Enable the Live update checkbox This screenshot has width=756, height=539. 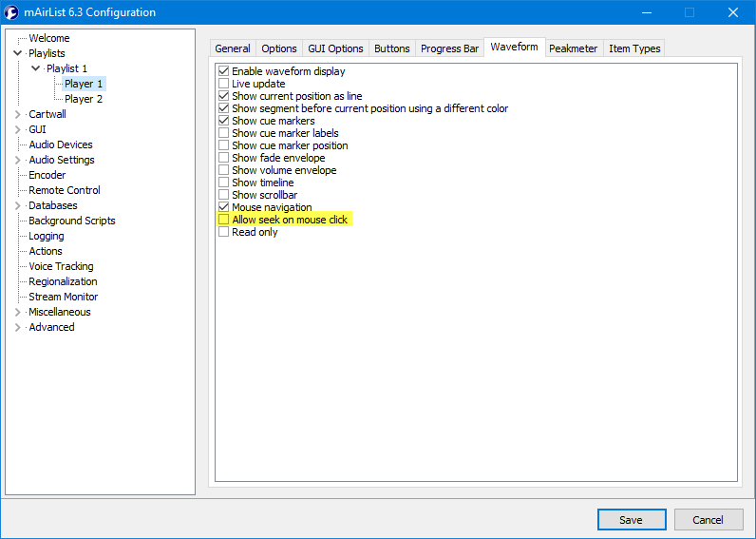tap(224, 84)
